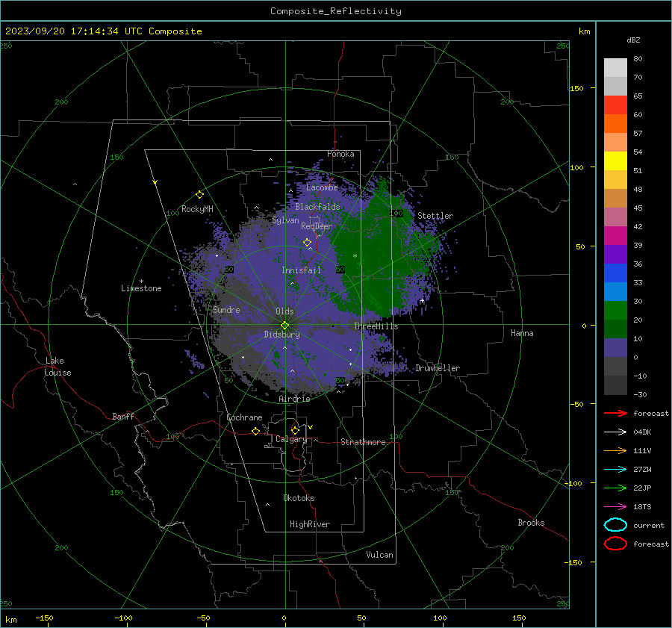Click the 04DK legend label
Image resolution: width=672 pixels, height=628 pixels.
point(642,432)
